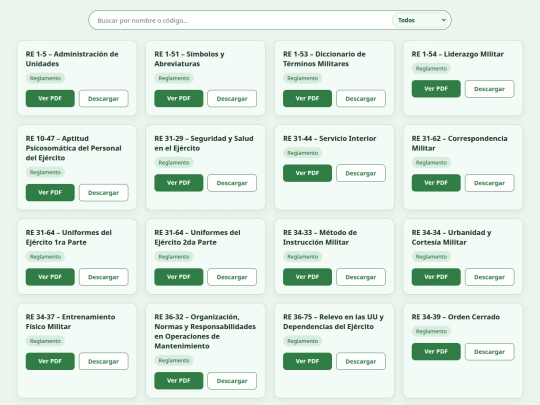540x405 pixels.
Task: View PDF for RE 1-5 Administración de Unidades
Action: pos(50,98)
